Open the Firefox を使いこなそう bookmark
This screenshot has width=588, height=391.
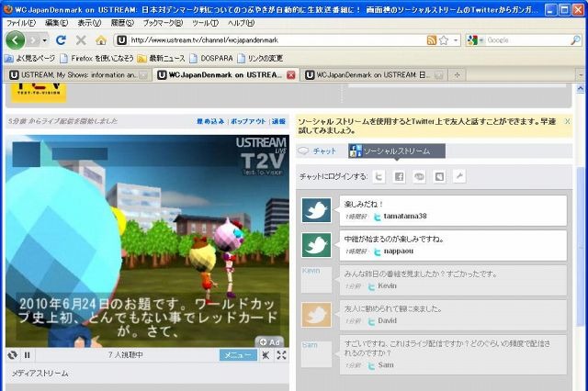click(x=96, y=58)
